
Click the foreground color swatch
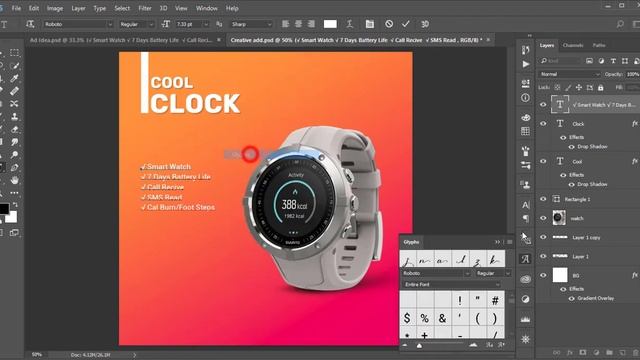(x=4, y=209)
